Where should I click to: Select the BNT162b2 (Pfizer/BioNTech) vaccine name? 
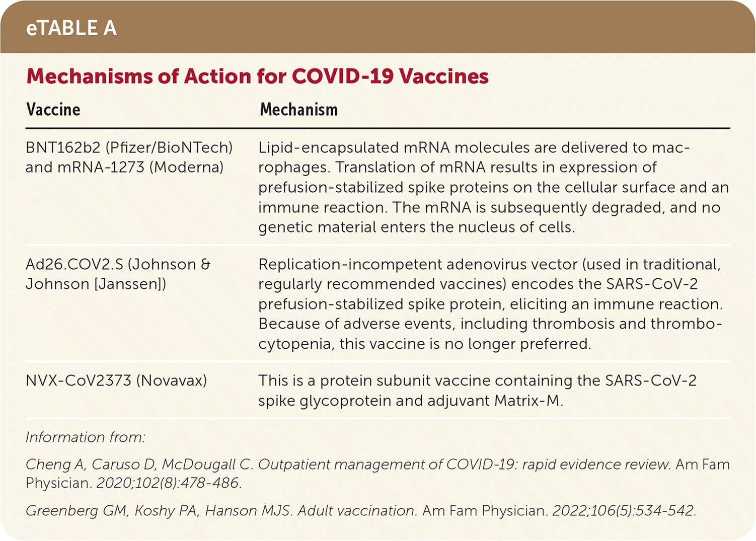(129, 147)
